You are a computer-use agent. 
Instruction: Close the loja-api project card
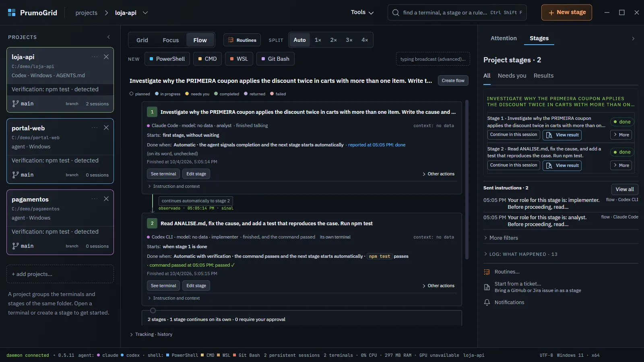pyautogui.click(x=106, y=57)
